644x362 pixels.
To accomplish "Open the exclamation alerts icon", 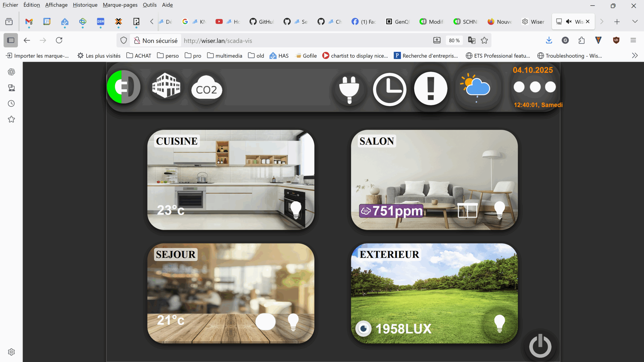I will (430, 88).
